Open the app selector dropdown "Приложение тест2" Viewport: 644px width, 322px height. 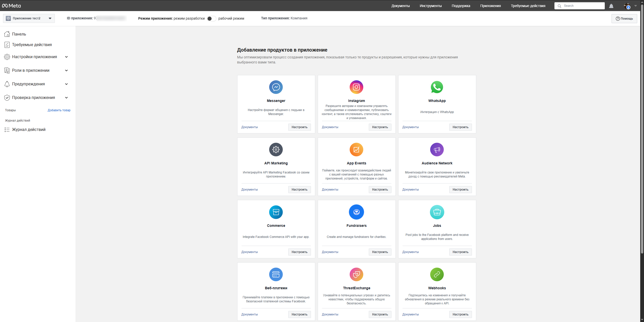point(29,18)
